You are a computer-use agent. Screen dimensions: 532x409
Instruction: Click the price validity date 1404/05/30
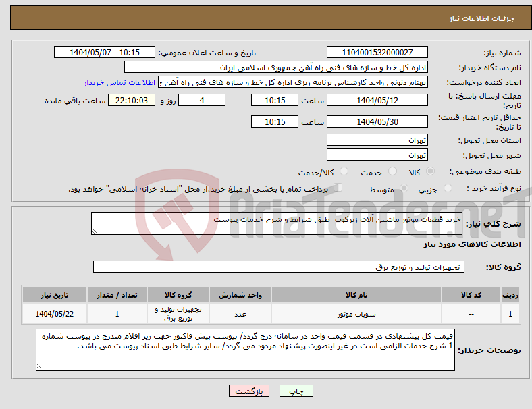point(377,121)
